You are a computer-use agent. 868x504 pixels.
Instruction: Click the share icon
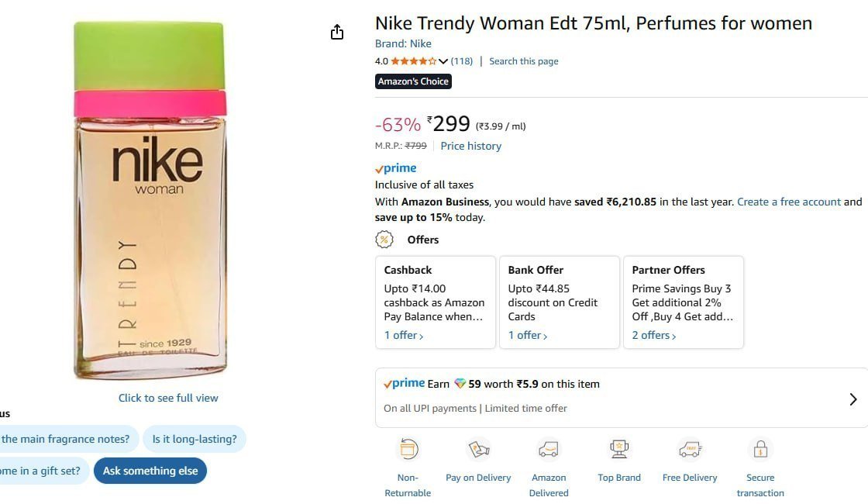coord(336,32)
